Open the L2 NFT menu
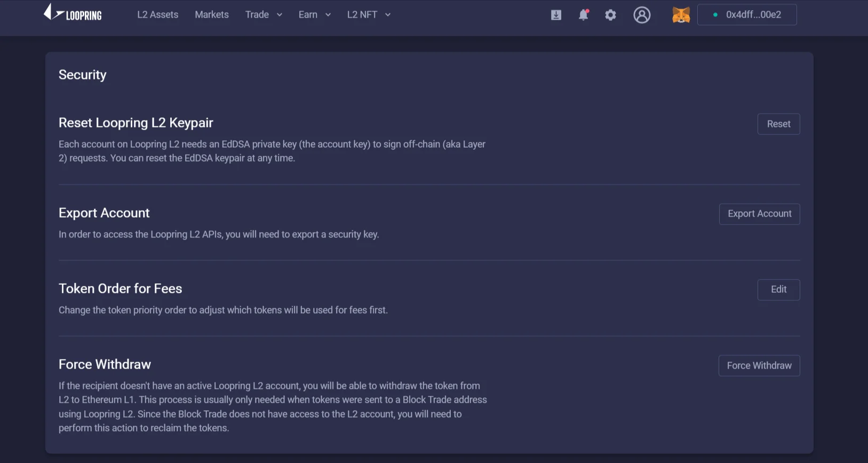Screen dimensions: 868x463 point(362,15)
